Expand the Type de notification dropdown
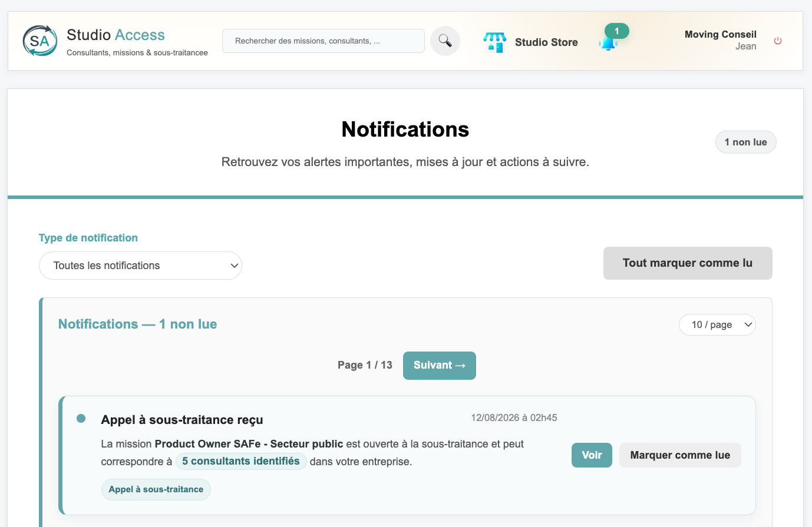 [x=140, y=266]
